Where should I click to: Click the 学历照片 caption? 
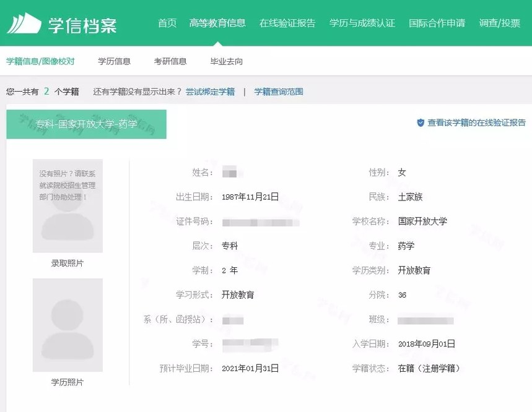tap(67, 382)
